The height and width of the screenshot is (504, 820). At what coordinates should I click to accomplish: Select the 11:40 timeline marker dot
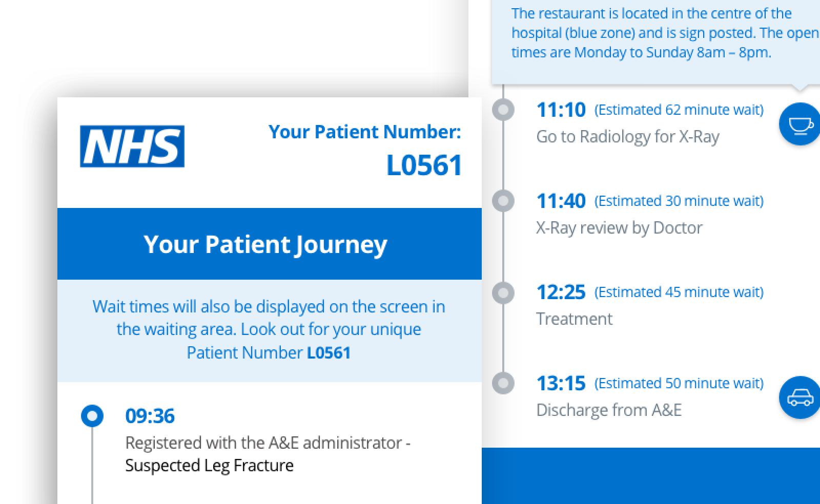coord(503,201)
